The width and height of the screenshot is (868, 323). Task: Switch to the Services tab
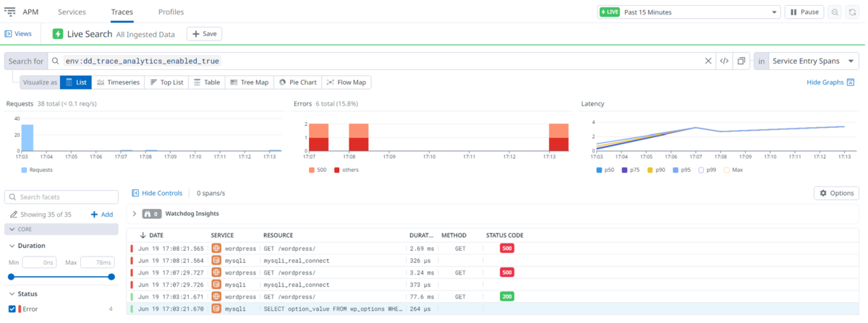(72, 12)
